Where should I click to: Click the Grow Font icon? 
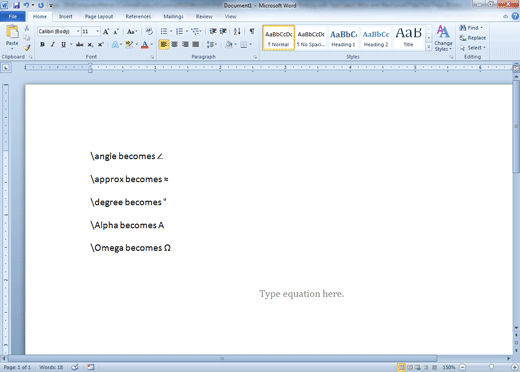(x=106, y=32)
